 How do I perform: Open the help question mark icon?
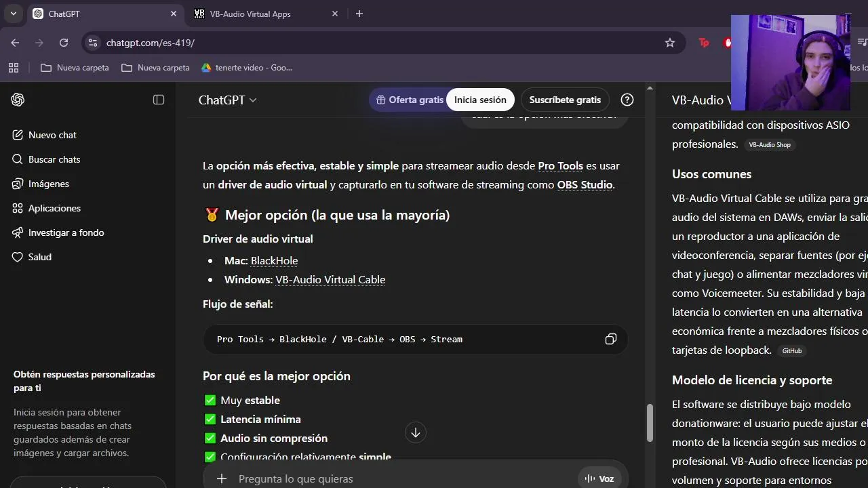point(627,100)
